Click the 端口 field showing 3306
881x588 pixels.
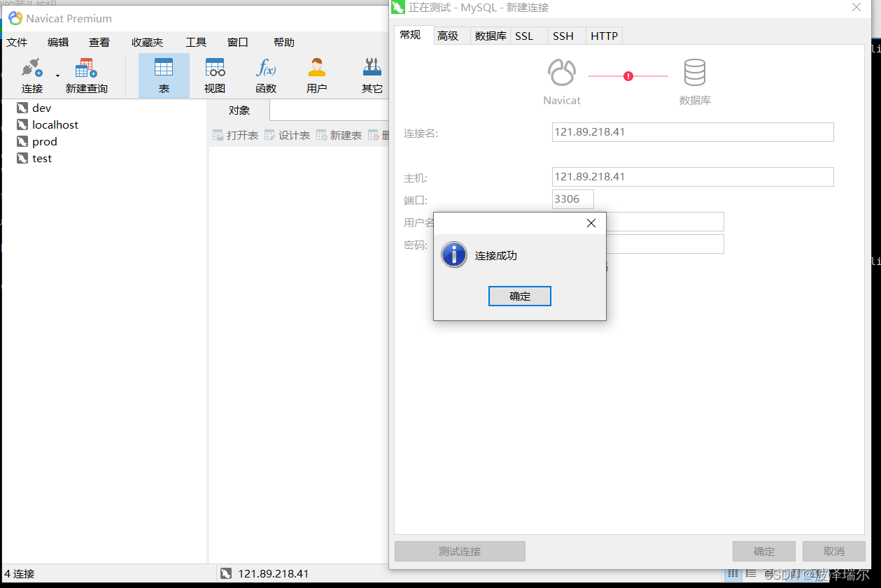573,199
